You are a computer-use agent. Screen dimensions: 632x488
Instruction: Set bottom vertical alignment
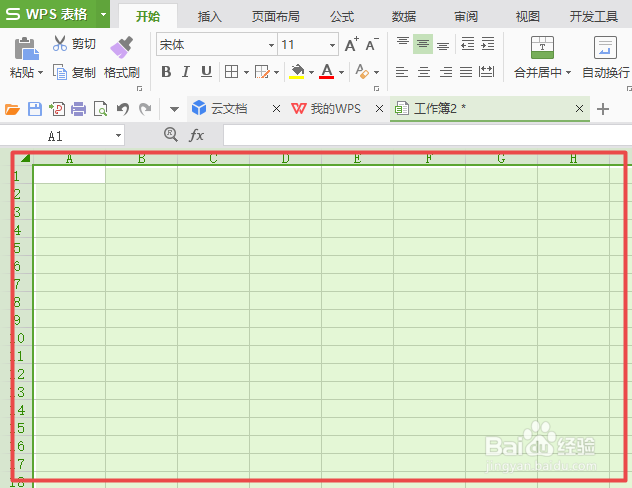[x=443, y=44]
